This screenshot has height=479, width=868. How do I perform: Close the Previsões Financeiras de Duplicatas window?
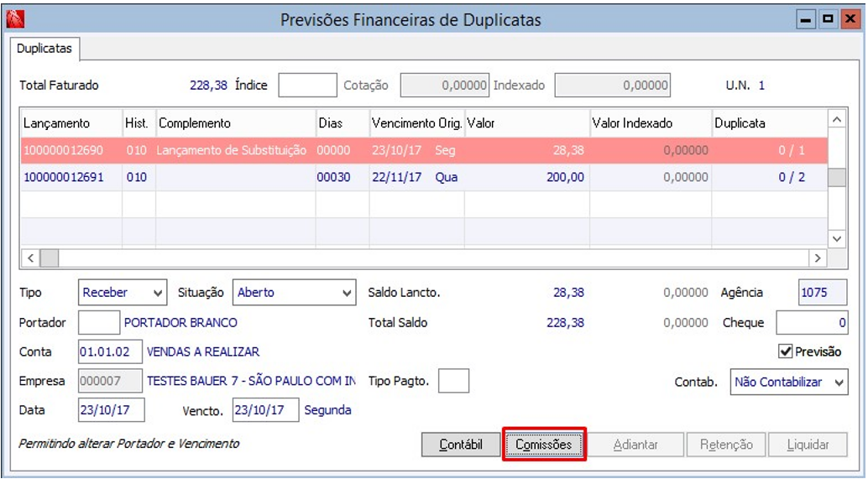tap(850, 19)
